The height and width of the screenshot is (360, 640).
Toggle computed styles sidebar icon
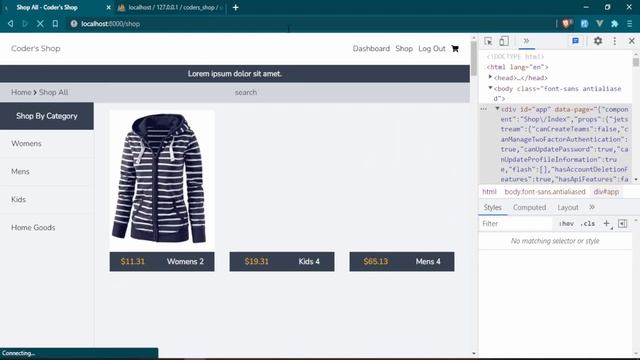pos(622,224)
